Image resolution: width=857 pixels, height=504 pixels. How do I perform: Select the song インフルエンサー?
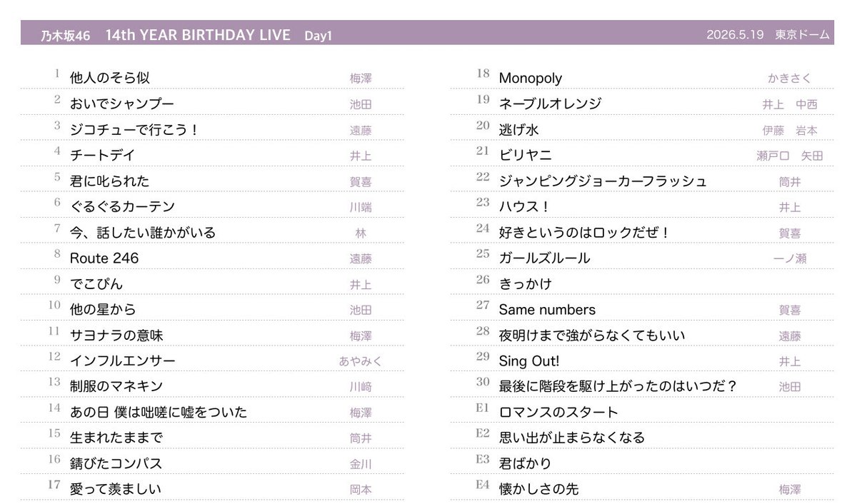[x=122, y=361]
